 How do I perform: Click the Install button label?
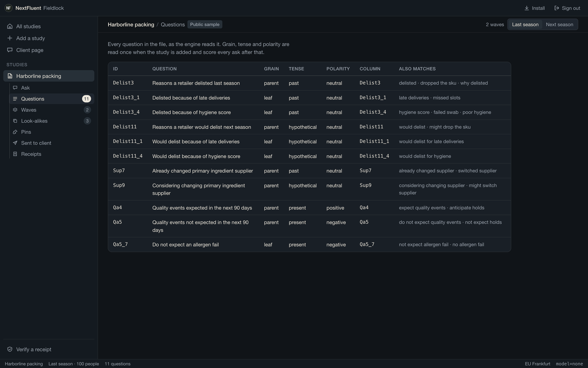pyautogui.click(x=538, y=8)
